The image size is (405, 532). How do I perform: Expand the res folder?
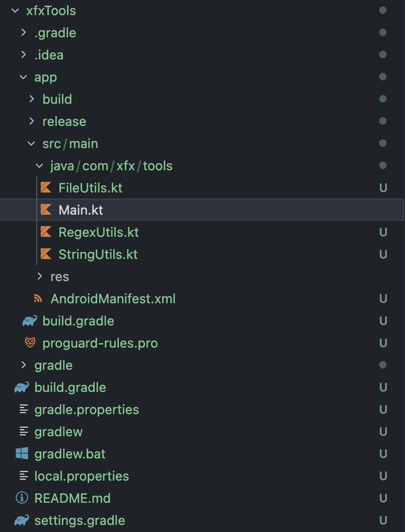[40, 277]
